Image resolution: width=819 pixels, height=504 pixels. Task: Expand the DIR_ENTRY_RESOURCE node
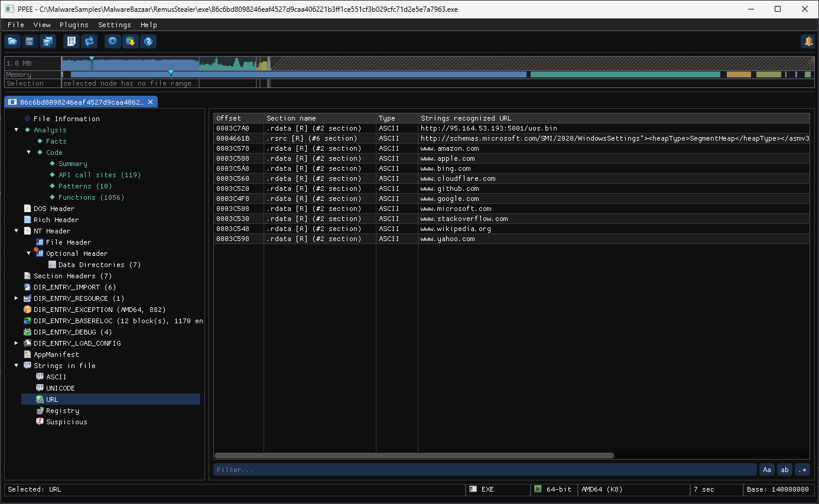click(17, 298)
